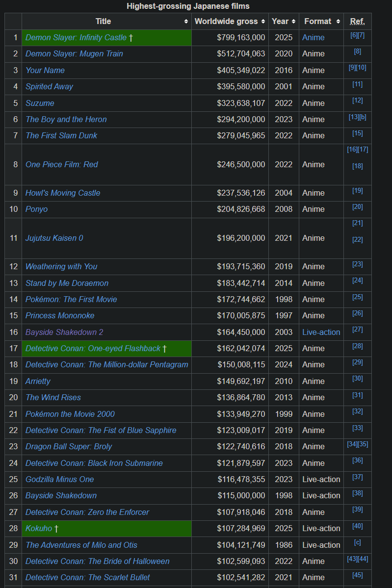Open Detective Conan: The Scarlet Bullet link
392x588 pixels.
click(88, 578)
